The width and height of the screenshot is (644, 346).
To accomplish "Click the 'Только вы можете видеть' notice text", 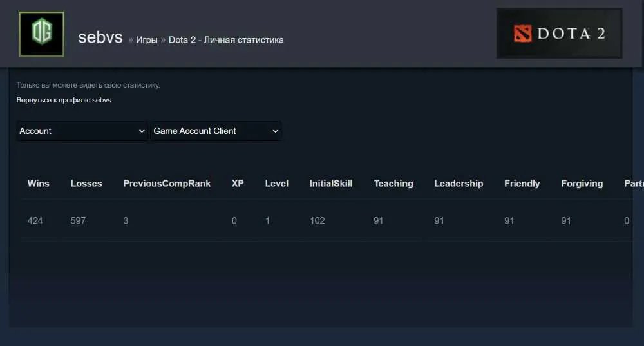I will 88,85.
